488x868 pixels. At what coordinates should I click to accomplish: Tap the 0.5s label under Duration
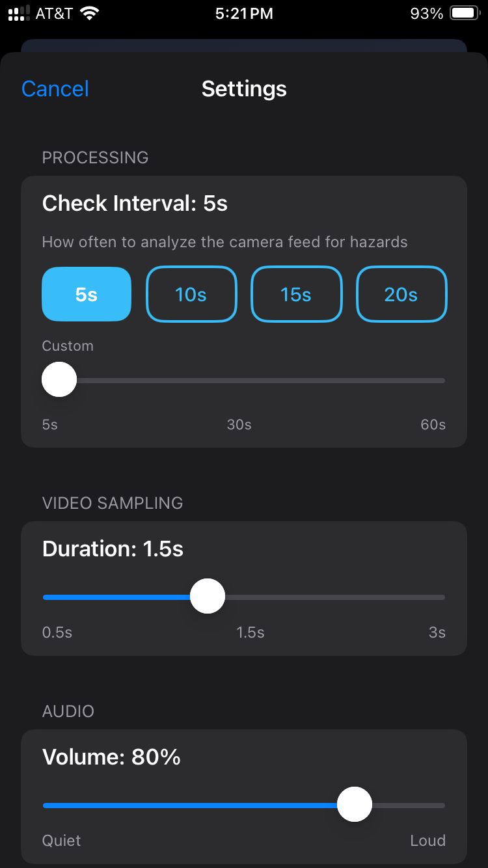pyautogui.click(x=57, y=632)
